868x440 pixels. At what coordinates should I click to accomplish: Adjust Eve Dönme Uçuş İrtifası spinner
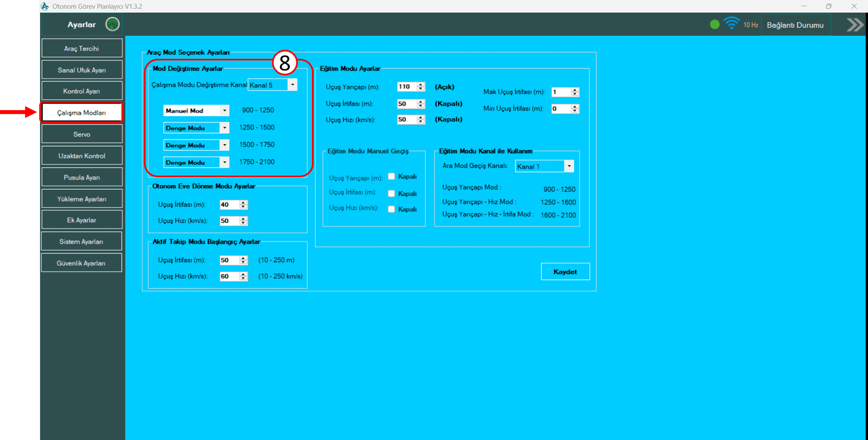point(244,205)
